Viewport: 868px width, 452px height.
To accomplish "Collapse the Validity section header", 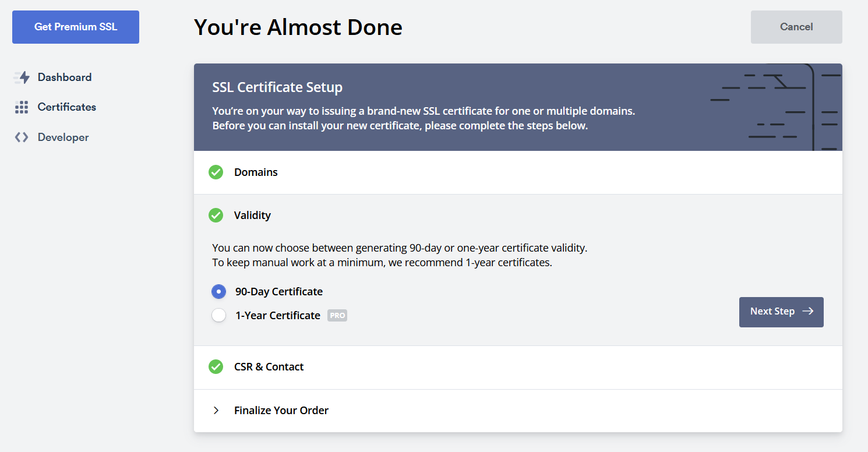I will 252,216.
